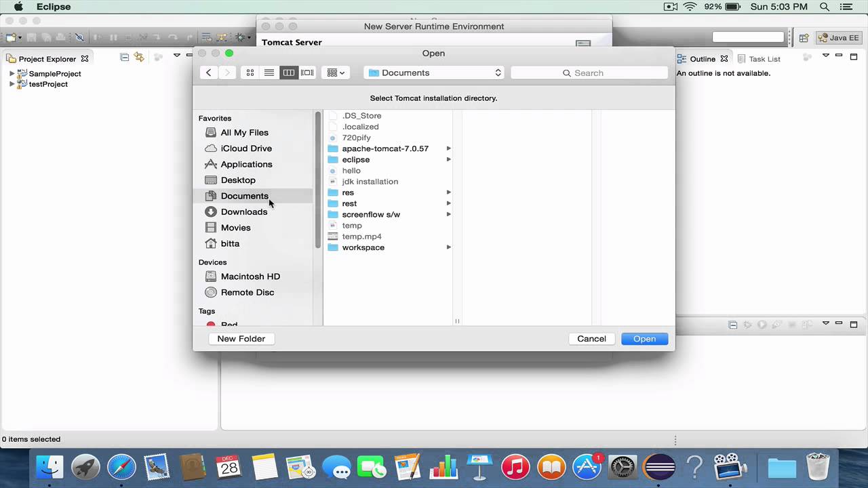Select column view in Open dialog

click(289, 73)
